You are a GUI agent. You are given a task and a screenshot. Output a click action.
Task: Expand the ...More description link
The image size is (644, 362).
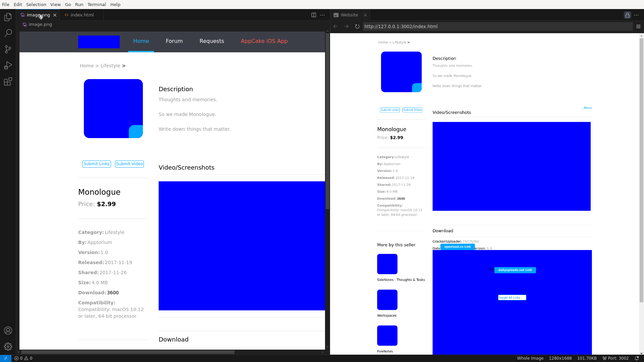coord(586,108)
